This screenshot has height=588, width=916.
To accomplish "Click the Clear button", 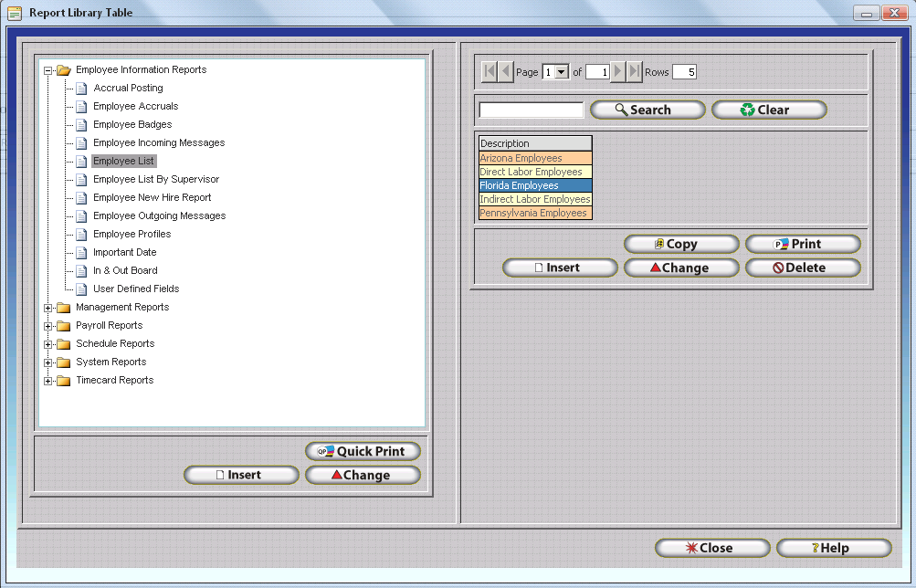I will click(769, 110).
